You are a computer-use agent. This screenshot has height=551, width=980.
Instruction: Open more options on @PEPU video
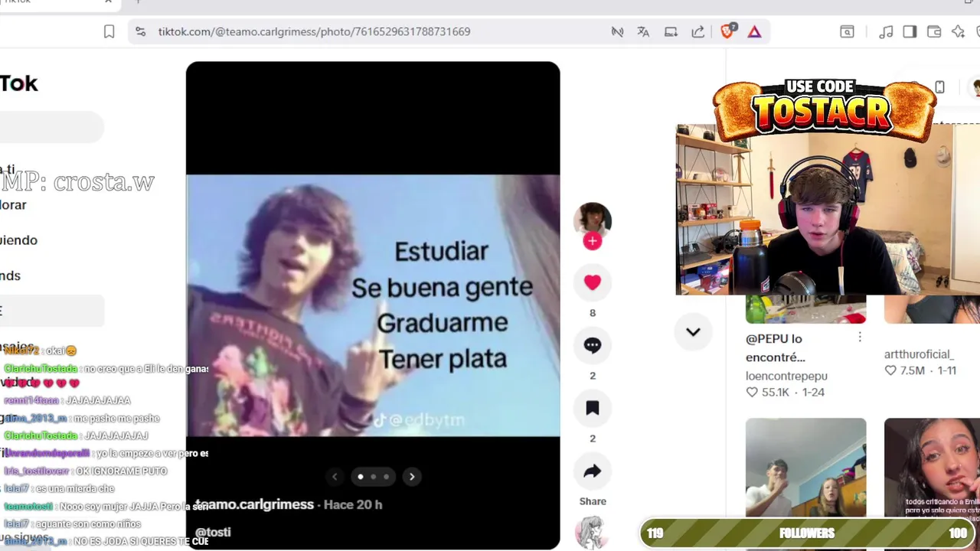click(x=860, y=337)
